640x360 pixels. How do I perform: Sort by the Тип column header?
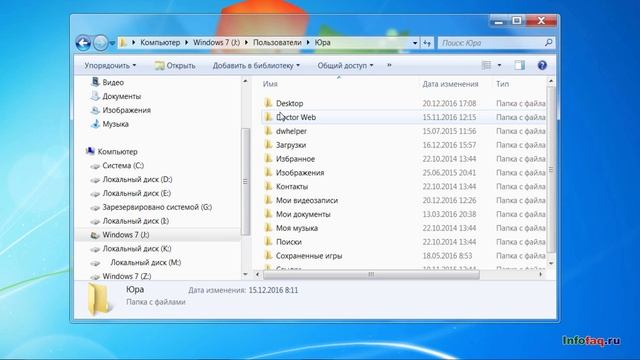tap(502, 84)
